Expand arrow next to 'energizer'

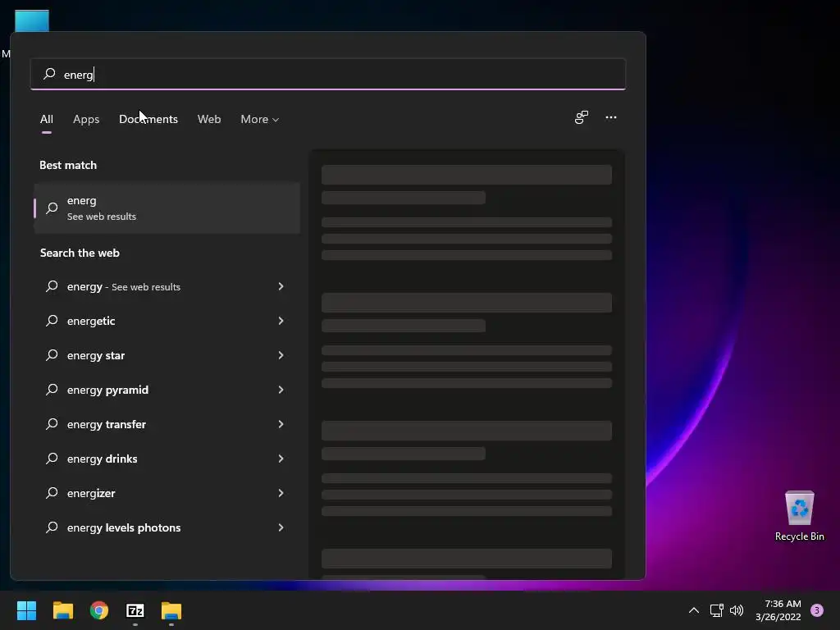coord(281,493)
